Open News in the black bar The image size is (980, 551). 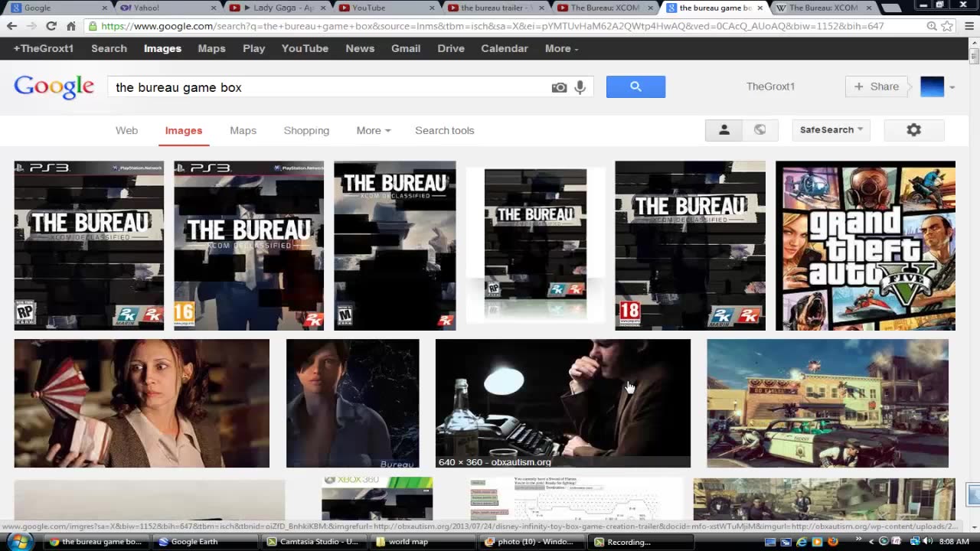click(x=360, y=48)
